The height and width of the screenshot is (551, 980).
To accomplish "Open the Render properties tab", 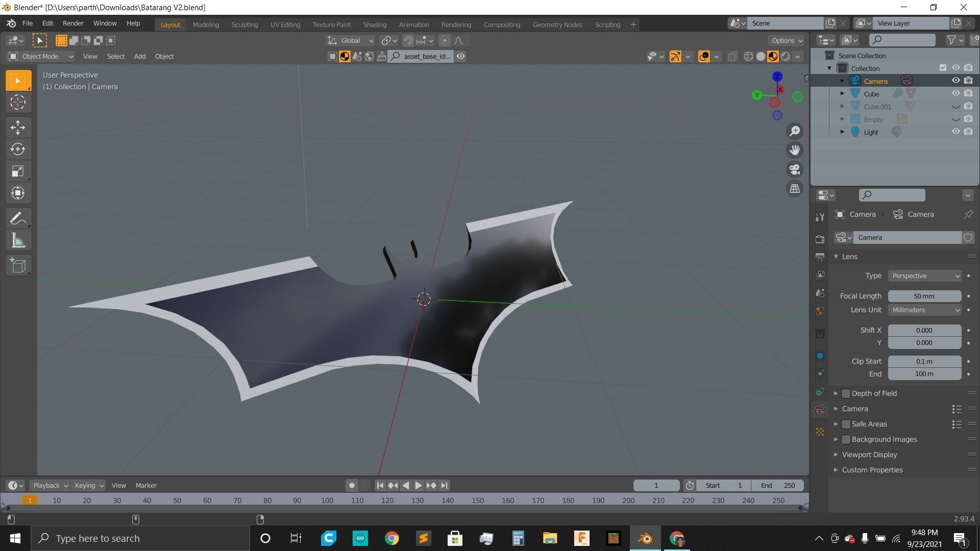I will 820,239.
